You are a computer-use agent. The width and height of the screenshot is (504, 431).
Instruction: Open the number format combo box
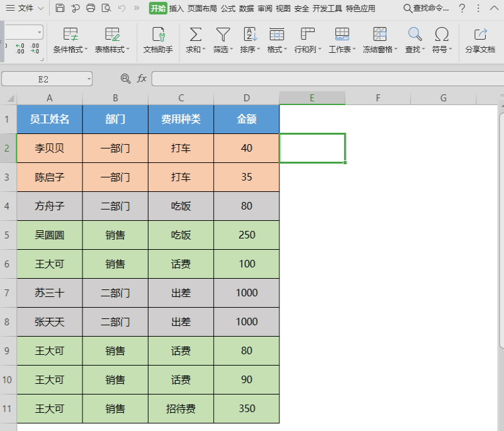tap(24, 32)
